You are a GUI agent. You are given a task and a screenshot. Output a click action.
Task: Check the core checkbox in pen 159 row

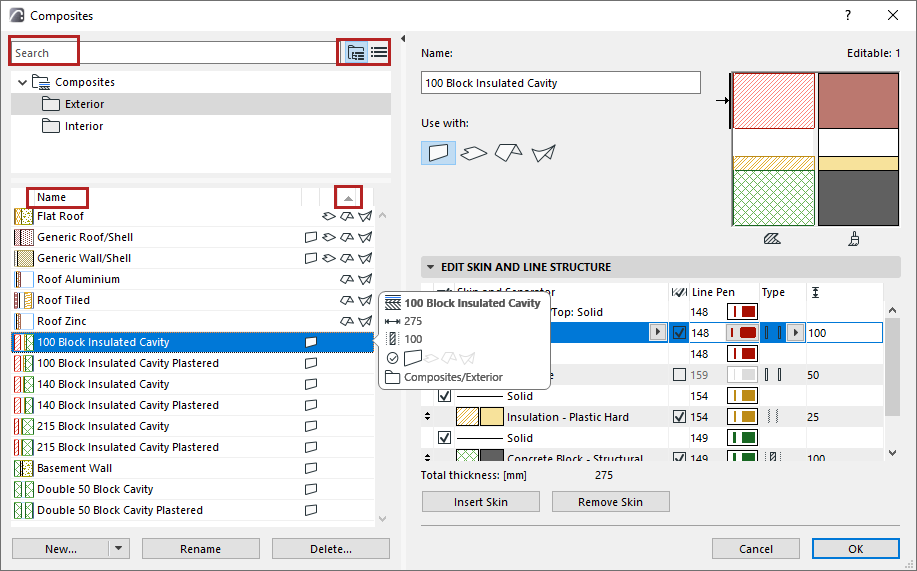click(x=679, y=374)
